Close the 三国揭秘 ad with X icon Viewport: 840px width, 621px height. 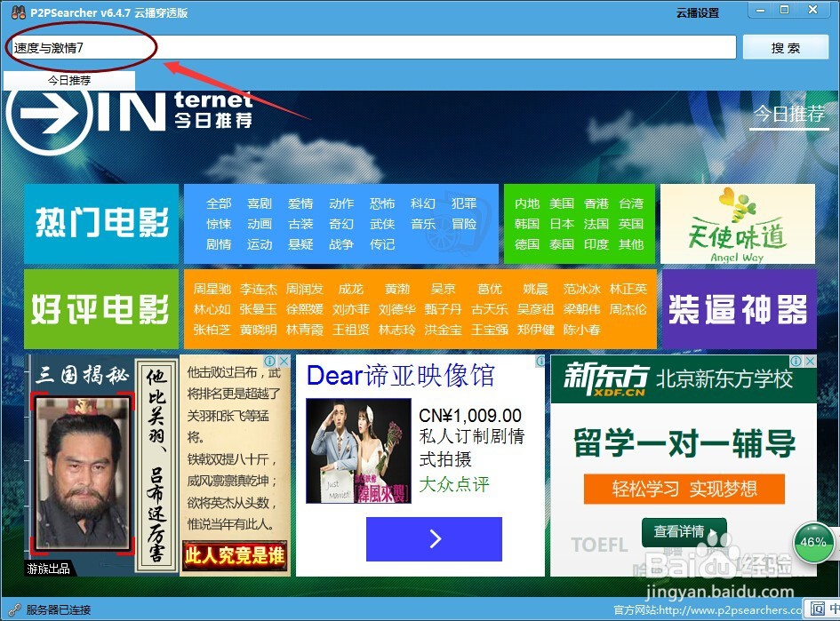pos(284,361)
